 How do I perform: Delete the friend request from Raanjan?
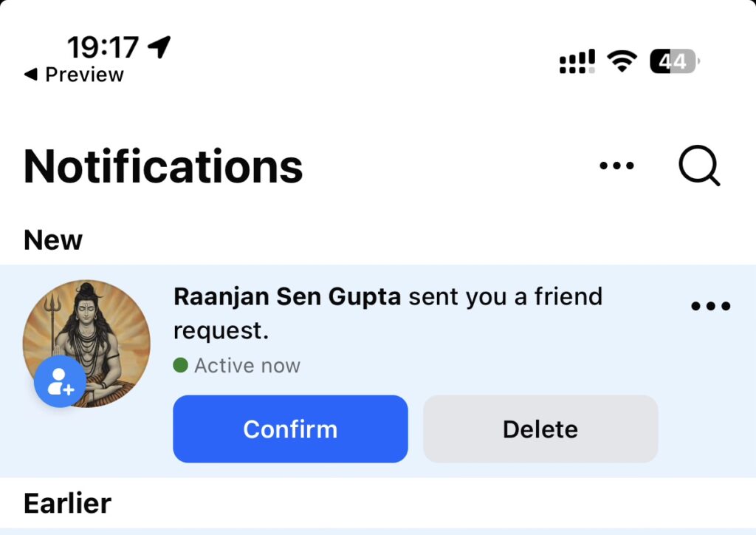point(540,429)
